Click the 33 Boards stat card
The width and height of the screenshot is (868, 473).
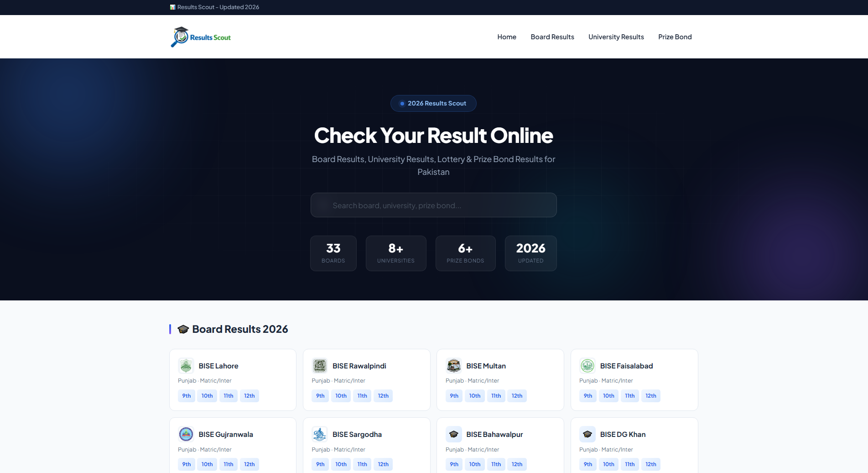333,253
